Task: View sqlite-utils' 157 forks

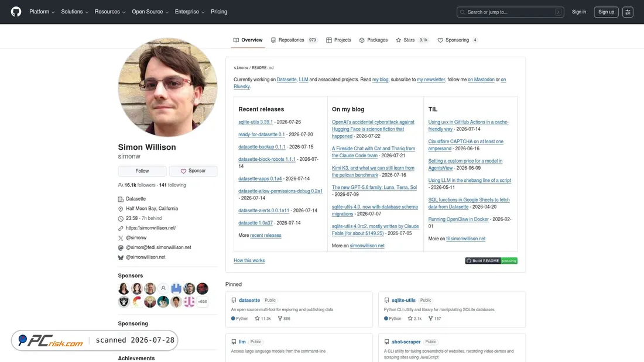Action: [x=435, y=319]
